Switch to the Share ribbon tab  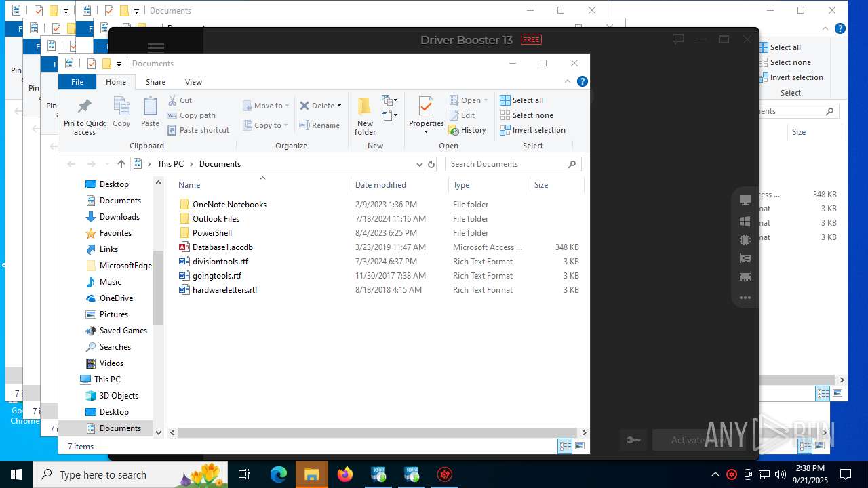point(155,82)
